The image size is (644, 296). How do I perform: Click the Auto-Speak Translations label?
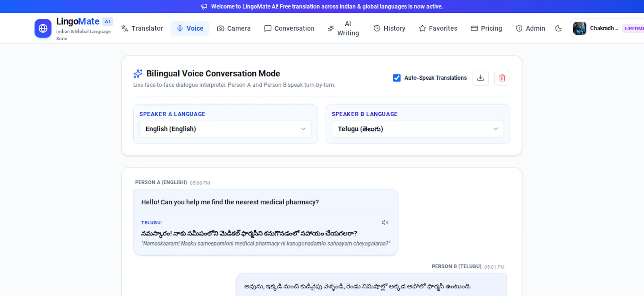click(436, 78)
